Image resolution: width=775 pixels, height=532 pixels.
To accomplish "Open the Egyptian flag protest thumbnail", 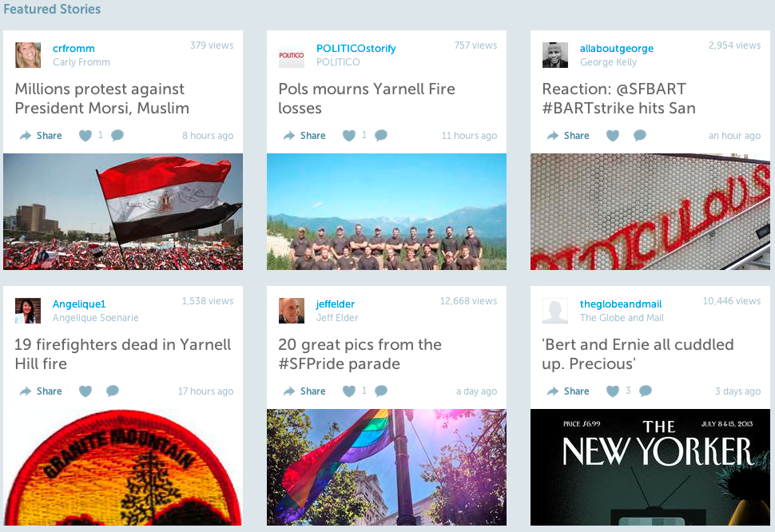I will (x=123, y=212).
